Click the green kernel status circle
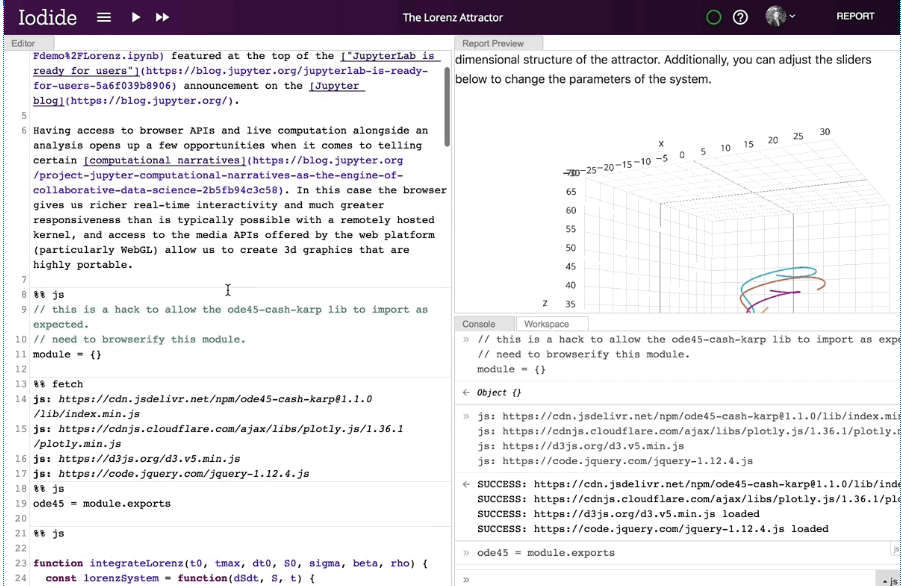Viewport: 902px width, 586px height. coord(713,17)
